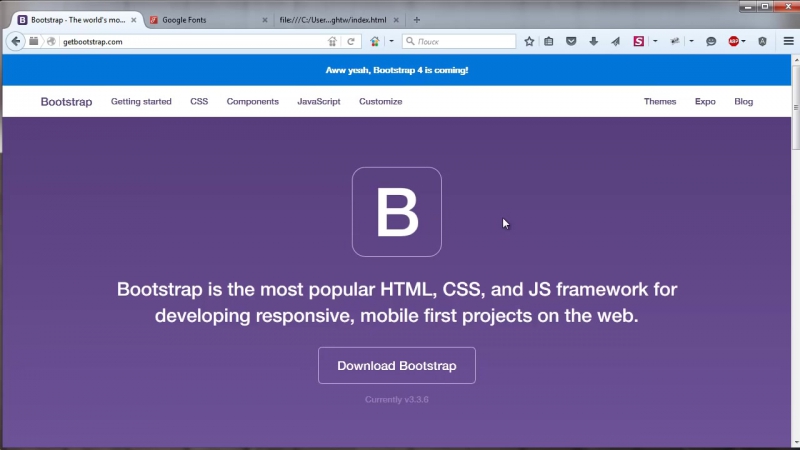This screenshot has height=450, width=800.
Task: Click the site identity globe icon
Action: [51, 41]
